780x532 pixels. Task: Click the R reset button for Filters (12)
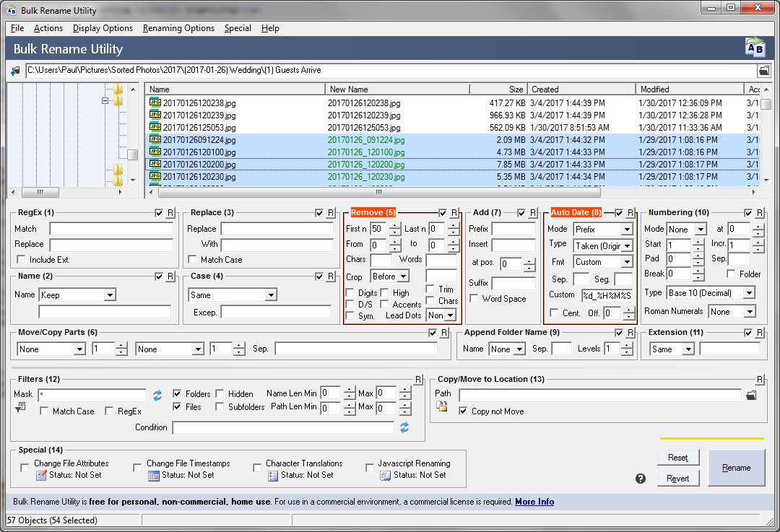(418, 380)
